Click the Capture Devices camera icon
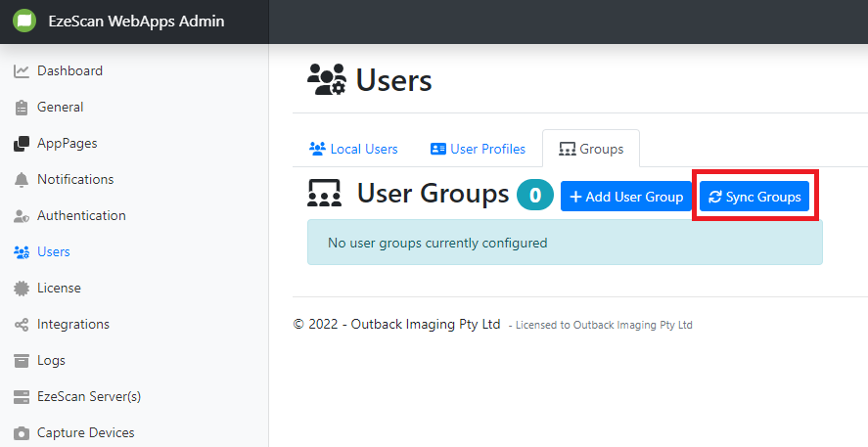The width and height of the screenshot is (868, 447). (x=22, y=433)
